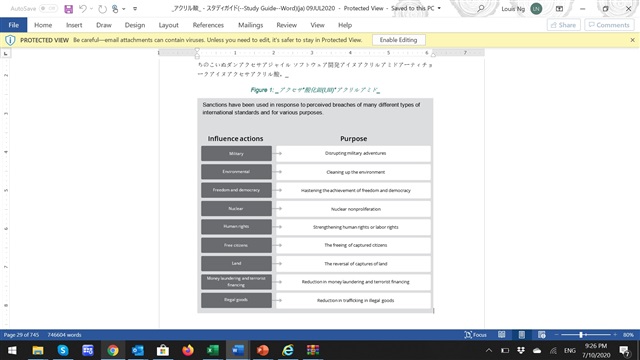This screenshot has width=640, height=360.
Task: Toggle the AutoSave switch
Action: coord(48,9)
